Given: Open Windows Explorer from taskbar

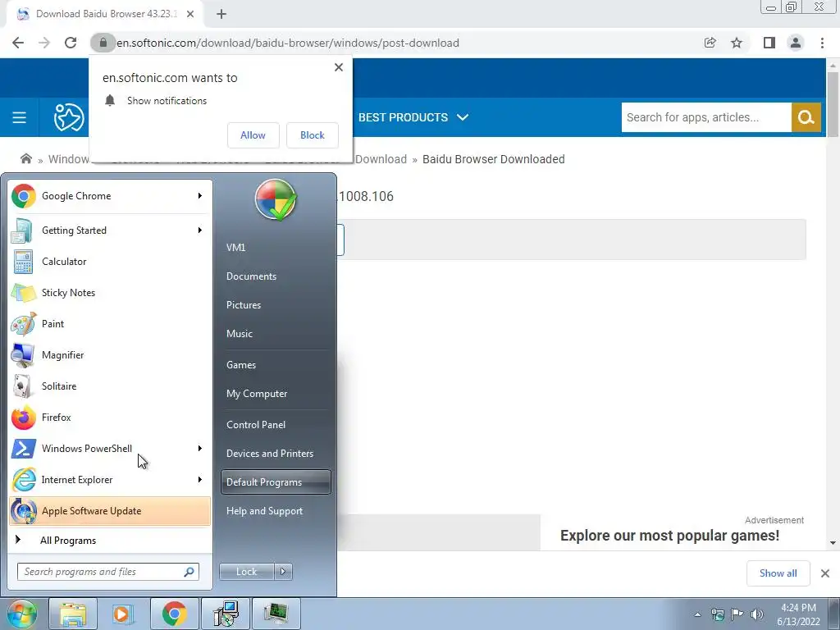Looking at the screenshot, I should coord(73,614).
